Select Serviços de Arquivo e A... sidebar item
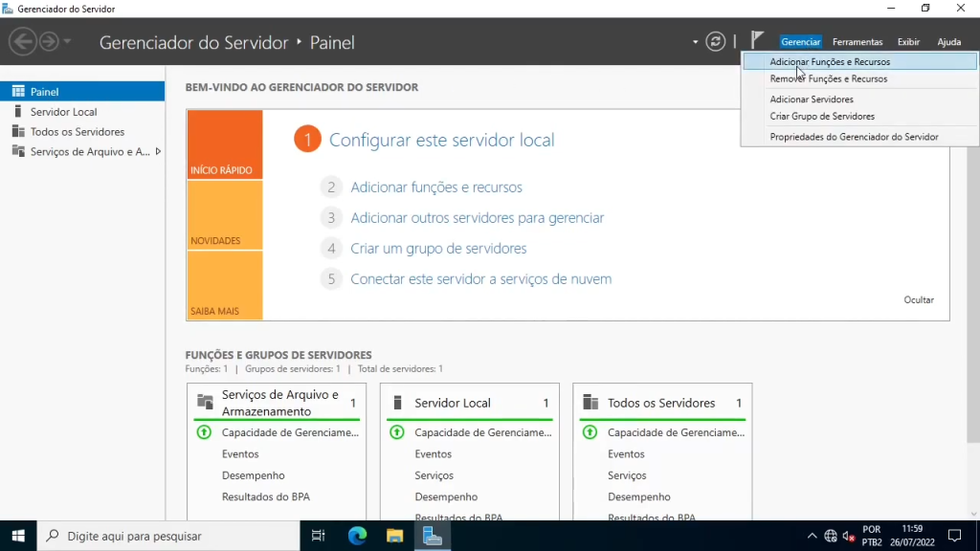 coord(82,152)
